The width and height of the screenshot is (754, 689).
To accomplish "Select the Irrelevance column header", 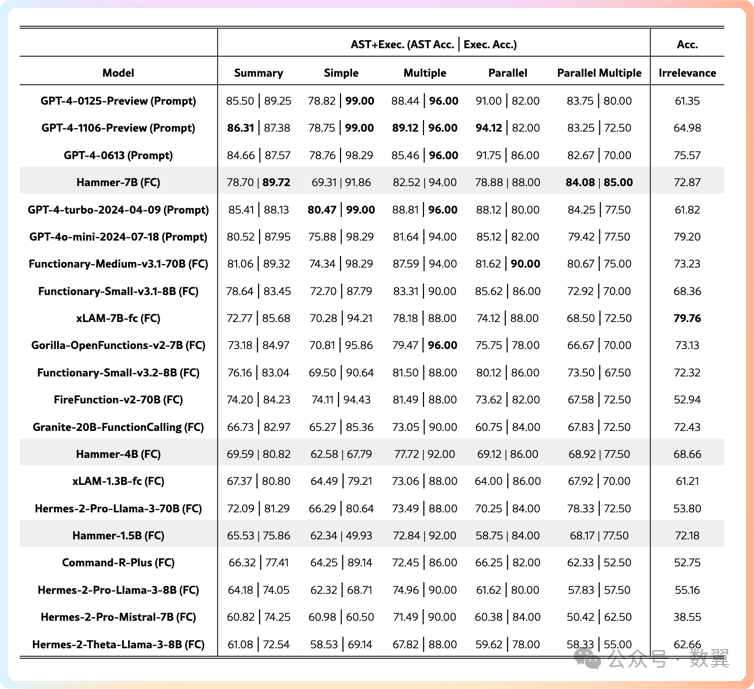I will [687, 73].
